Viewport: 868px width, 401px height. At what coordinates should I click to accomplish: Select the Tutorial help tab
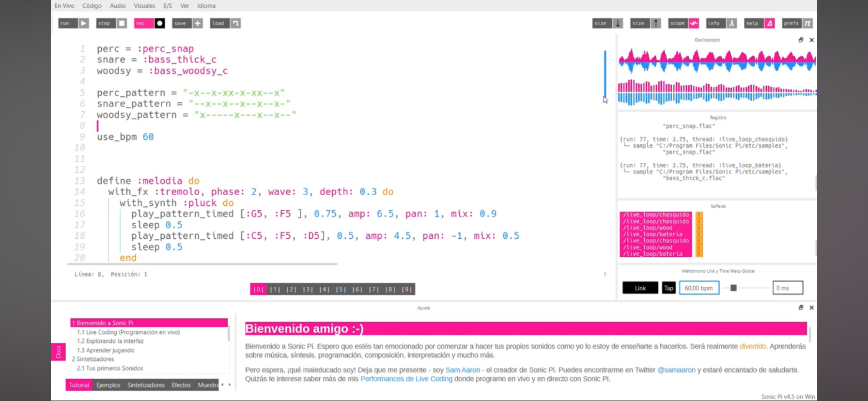(79, 385)
